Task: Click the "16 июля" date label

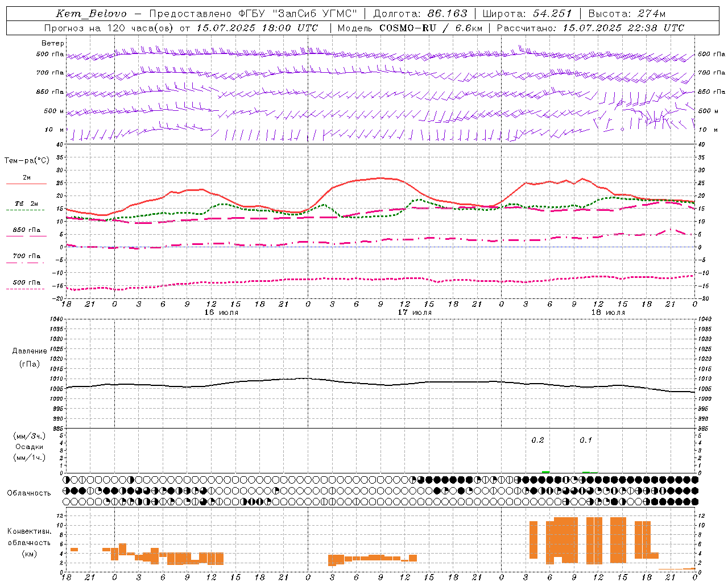Action: [x=221, y=313]
